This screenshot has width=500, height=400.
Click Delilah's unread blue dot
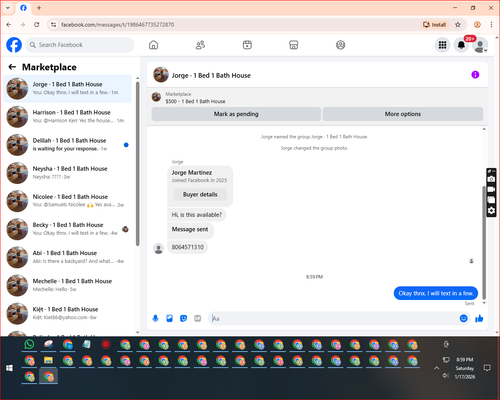pos(126,145)
